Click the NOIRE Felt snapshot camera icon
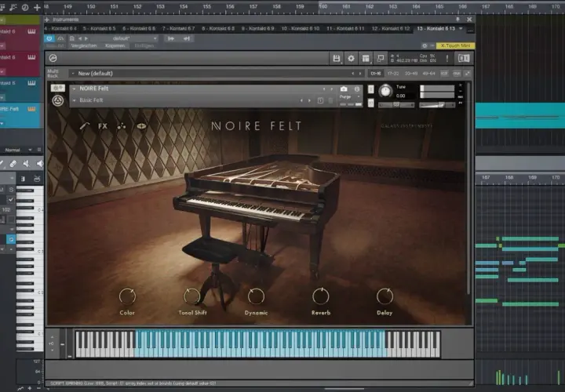The height and width of the screenshot is (392, 565). click(344, 89)
